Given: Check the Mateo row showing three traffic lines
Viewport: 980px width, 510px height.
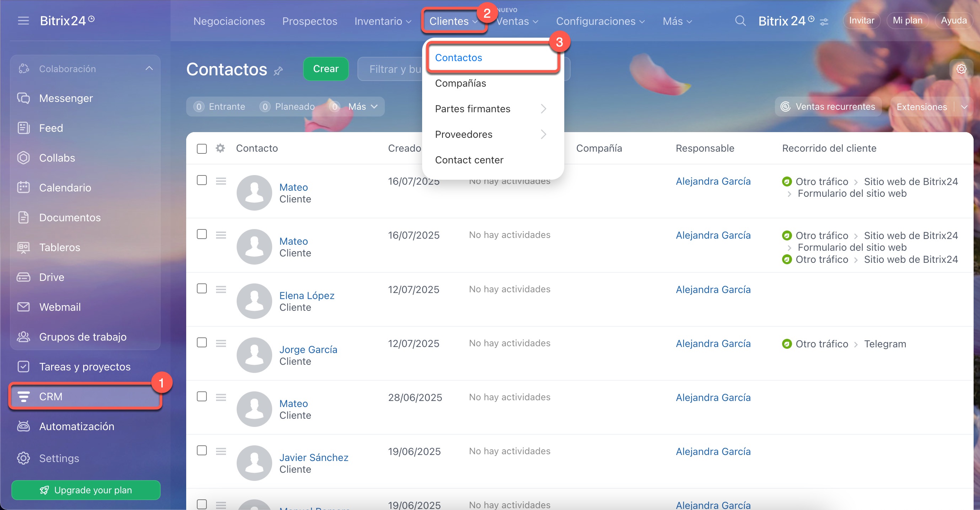Looking at the screenshot, I should click(201, 234).
